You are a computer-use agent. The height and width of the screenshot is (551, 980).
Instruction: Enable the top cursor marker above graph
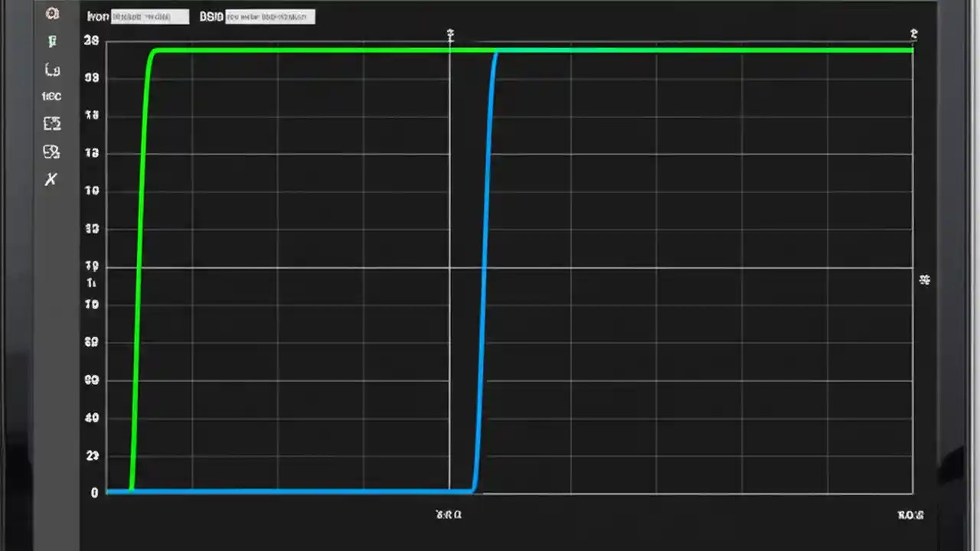449,35
